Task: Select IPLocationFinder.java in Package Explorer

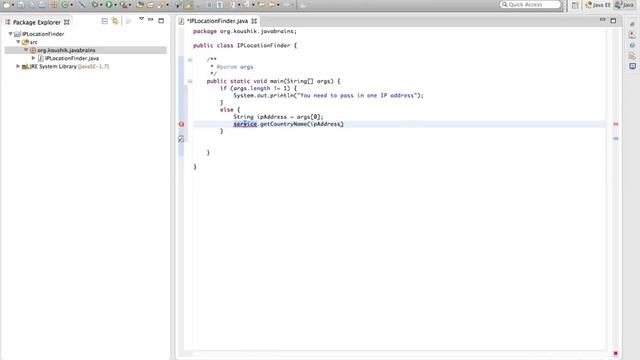Action: coord(71,58)
